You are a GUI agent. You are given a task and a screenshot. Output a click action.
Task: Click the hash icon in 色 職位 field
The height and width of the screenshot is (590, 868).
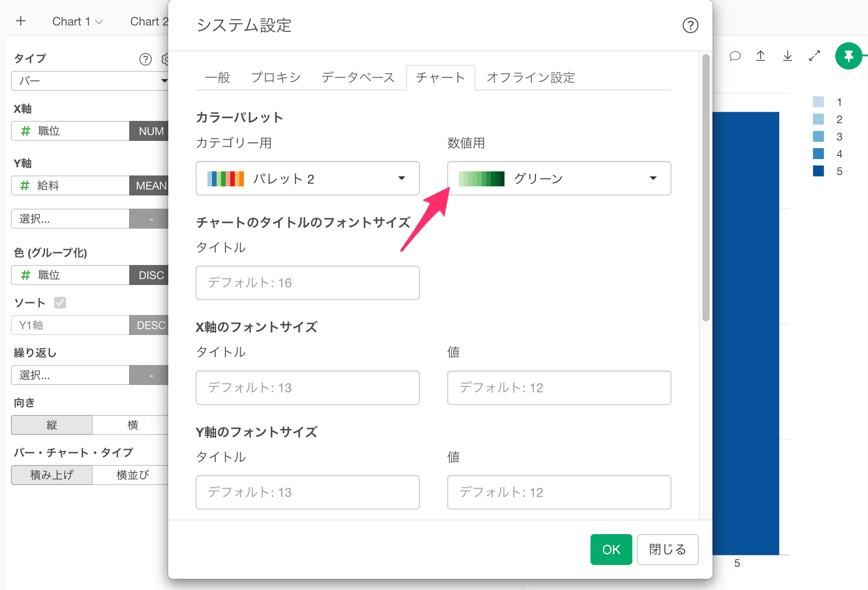tap(26, 275)
